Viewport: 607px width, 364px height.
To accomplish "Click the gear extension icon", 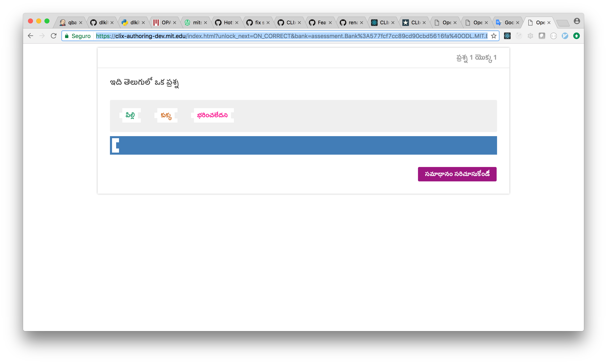I will [x=530, y=36].
